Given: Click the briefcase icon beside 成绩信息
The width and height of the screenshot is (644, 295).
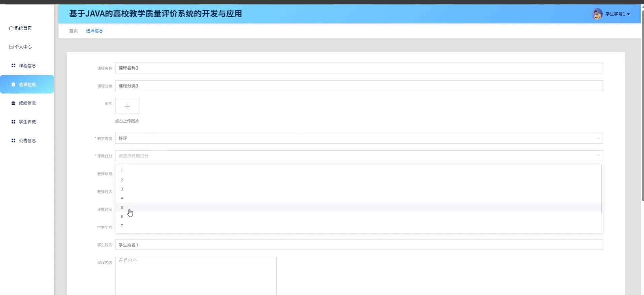Looking at the screenshot, I should pos(13,103).
